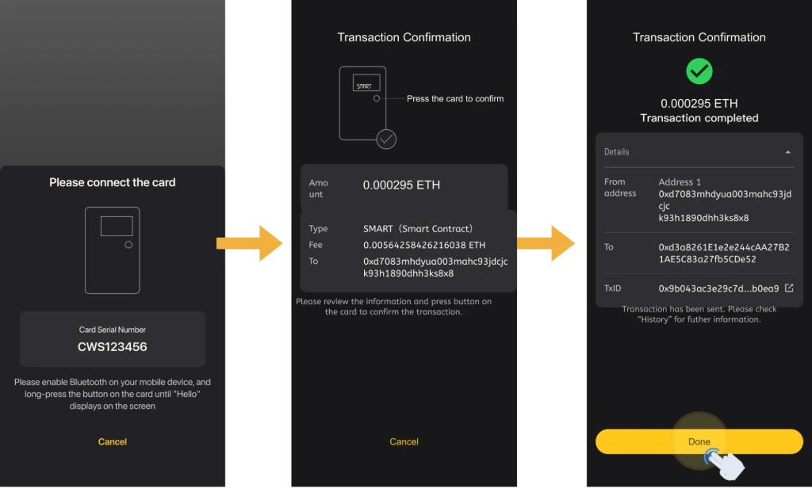Click the Bluetooth enable instruction text
This screenshot has height=504, width=812.
[x=113, y=394]
